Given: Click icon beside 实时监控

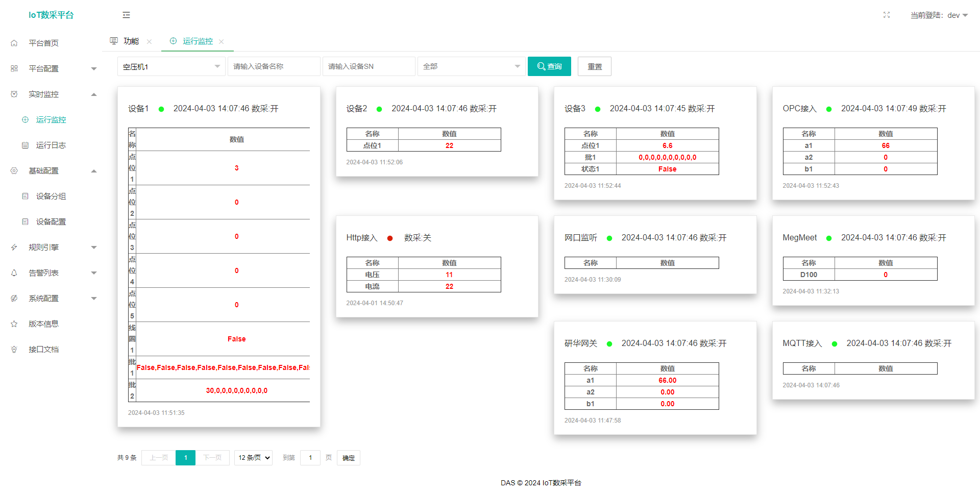Looking at the screenshot, I should [14, 94].
